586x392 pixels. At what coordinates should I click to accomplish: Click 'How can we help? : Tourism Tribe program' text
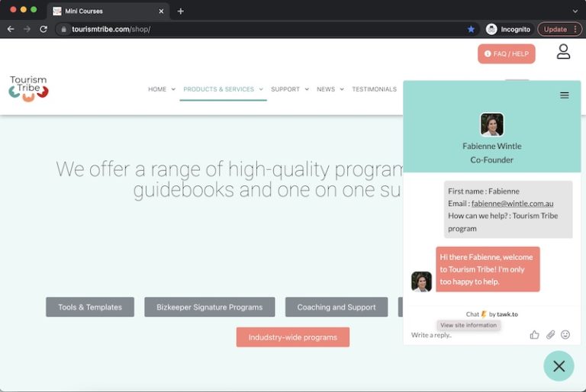click(x=503, y=222)
